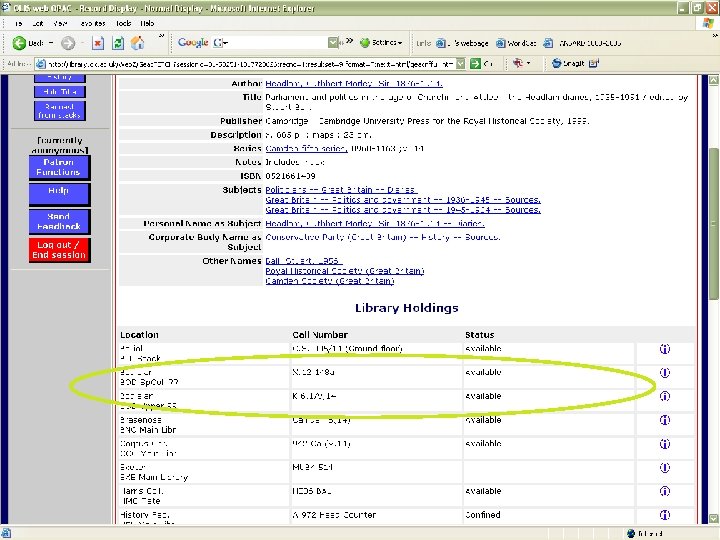
Task: Open the Royal Historical Society link
Action: (344, 271)
